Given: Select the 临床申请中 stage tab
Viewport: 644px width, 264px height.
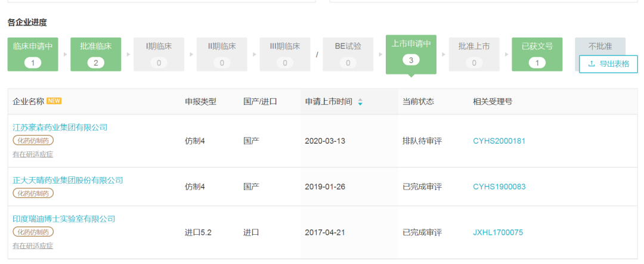Looking at the screenshot, I should coord(33,54).
